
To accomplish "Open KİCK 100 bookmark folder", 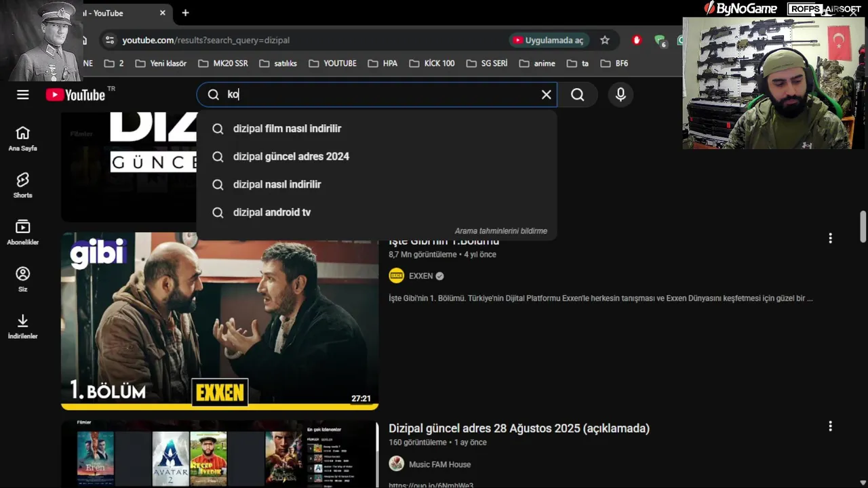I will [x=432, y=63].
